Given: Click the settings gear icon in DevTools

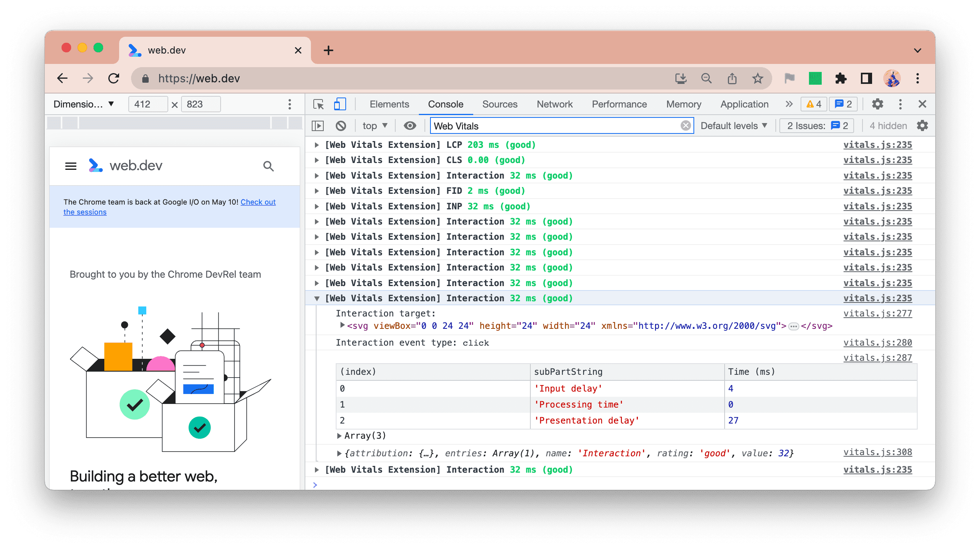Looking at the screenshot, I should 877,103.
